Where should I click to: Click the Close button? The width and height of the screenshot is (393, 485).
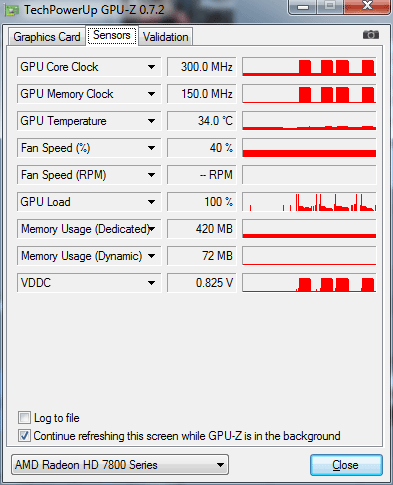(346, 465)
